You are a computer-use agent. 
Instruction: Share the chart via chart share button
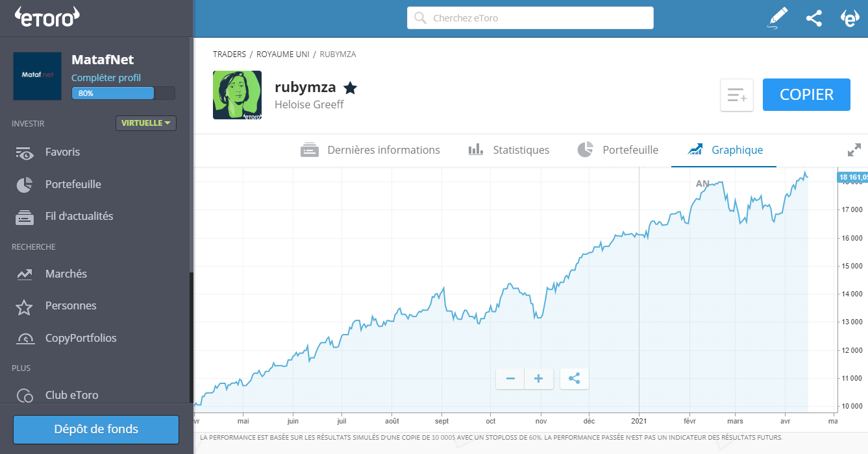(x=575, y=379)
